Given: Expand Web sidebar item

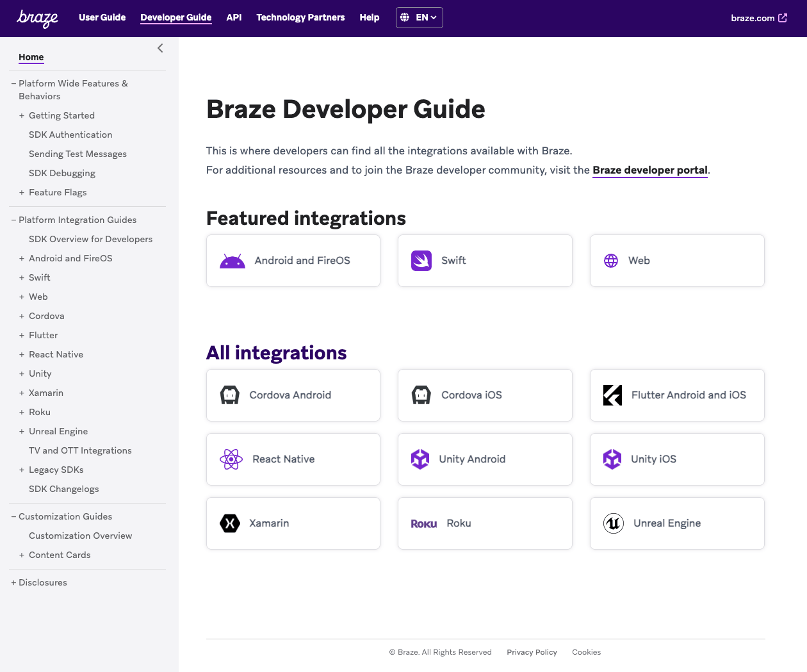Looking at the screenshot, I should pos(22,297).
